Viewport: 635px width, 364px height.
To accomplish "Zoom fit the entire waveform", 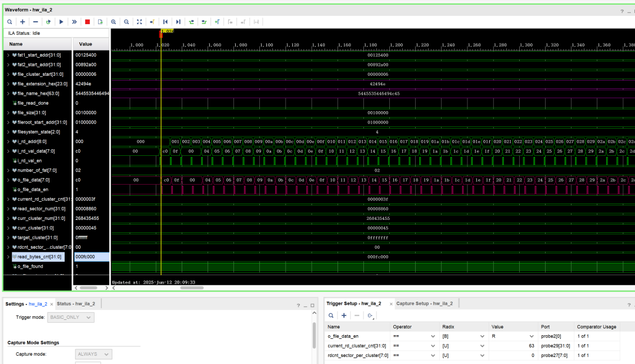I will tap(139, 22).
